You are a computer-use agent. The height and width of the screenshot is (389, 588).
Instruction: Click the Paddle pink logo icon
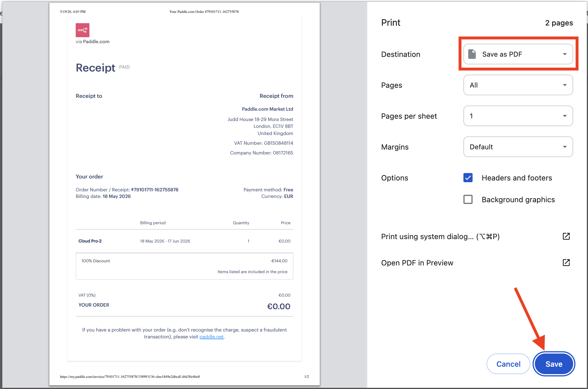pos(83,30)
